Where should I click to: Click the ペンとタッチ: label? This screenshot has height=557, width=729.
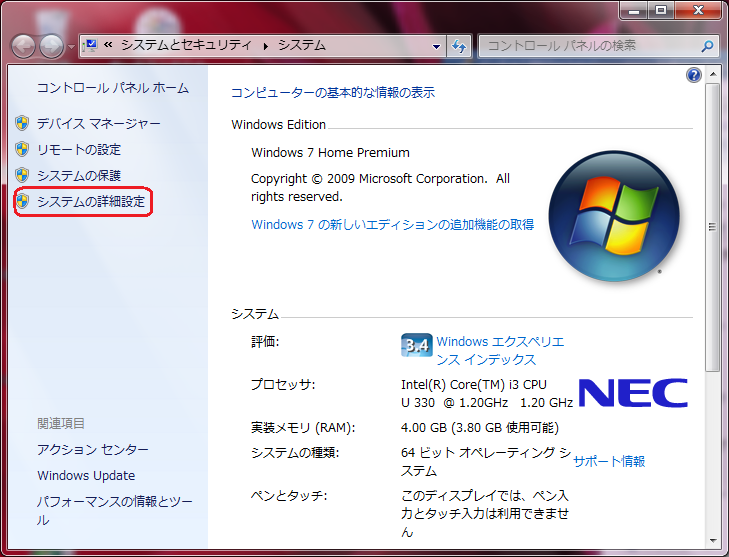tap(289, 496)
